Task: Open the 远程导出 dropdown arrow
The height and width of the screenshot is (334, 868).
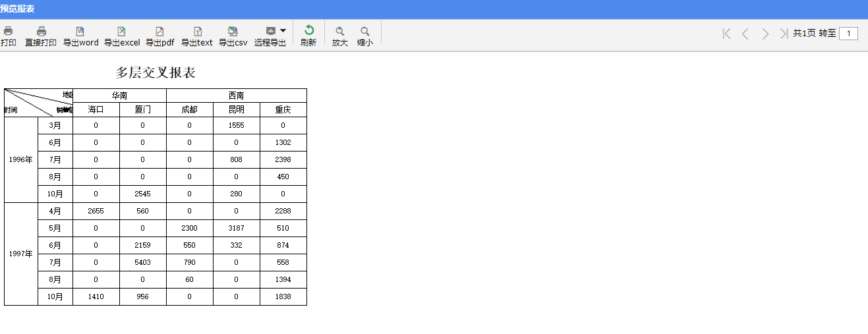Action: 283,30
